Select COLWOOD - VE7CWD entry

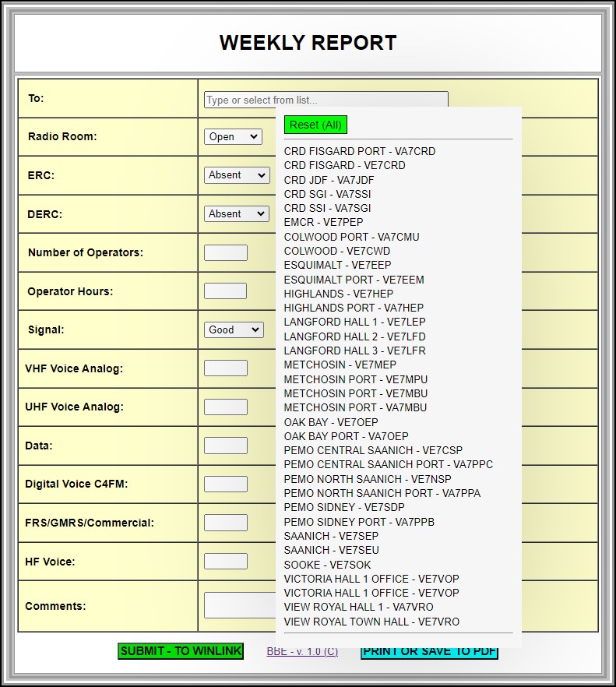click(x=336, y=251)
